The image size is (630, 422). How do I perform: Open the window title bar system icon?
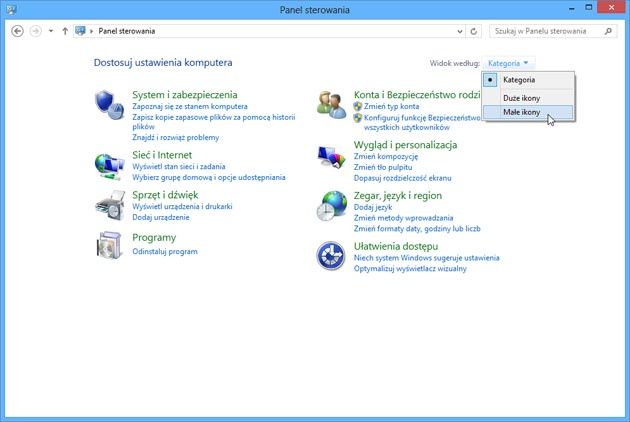[x=11, y=9]
